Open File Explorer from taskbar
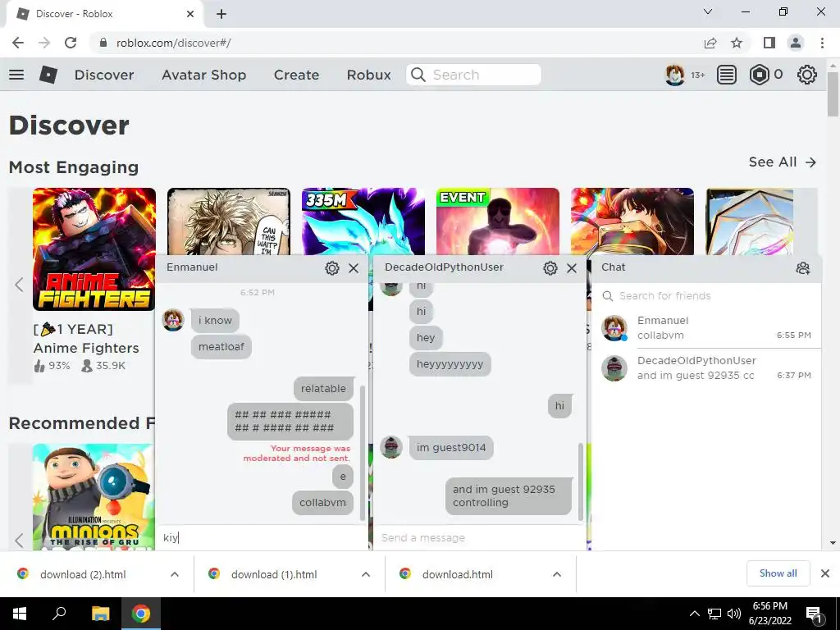Image resolution: width=840 pixels, height=630 pixels. [x=100, y=614]
